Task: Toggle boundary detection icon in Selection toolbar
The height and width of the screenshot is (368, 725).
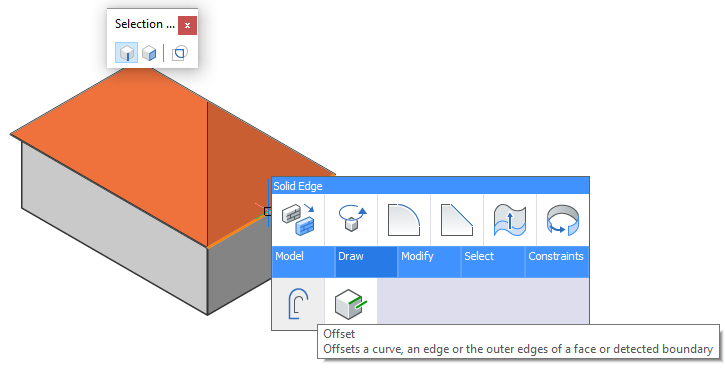Action: point(179,53)
